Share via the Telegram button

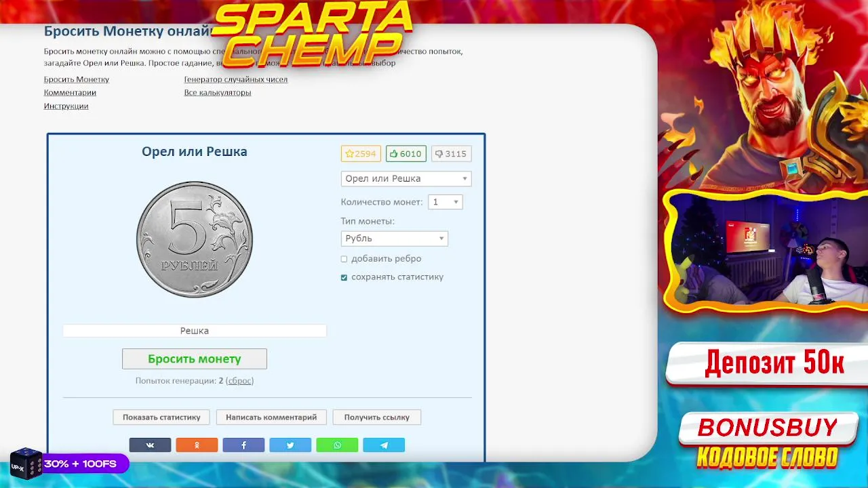[384, 445]
